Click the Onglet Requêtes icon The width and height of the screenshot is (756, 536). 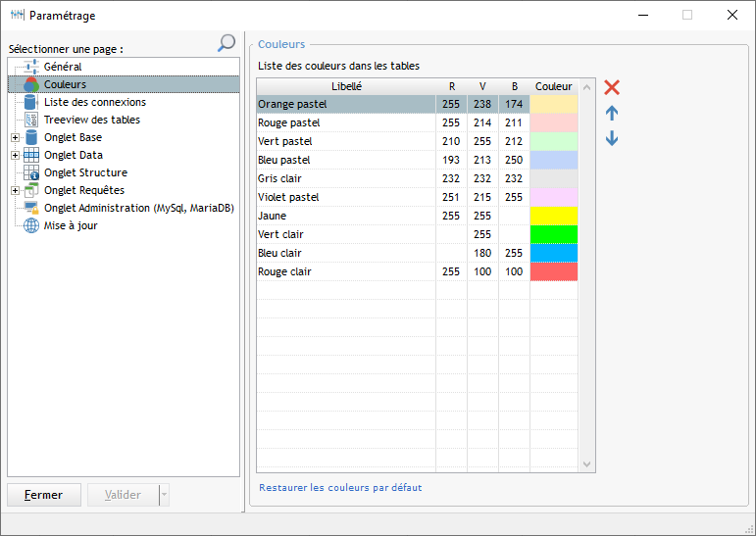(31, 190)
